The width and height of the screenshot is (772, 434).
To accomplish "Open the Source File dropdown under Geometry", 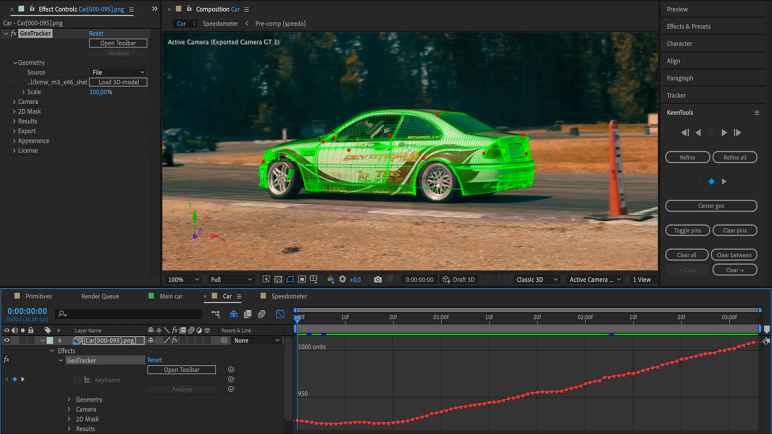I will [117, 72].
